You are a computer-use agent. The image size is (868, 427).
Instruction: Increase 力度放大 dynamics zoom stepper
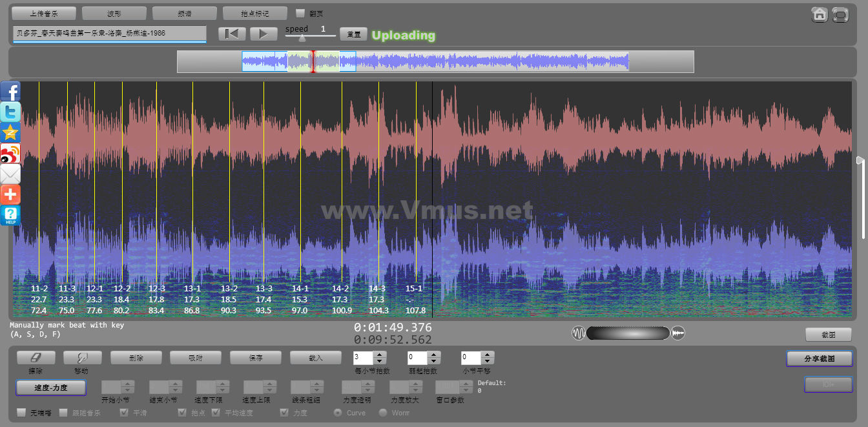[416, 384]
